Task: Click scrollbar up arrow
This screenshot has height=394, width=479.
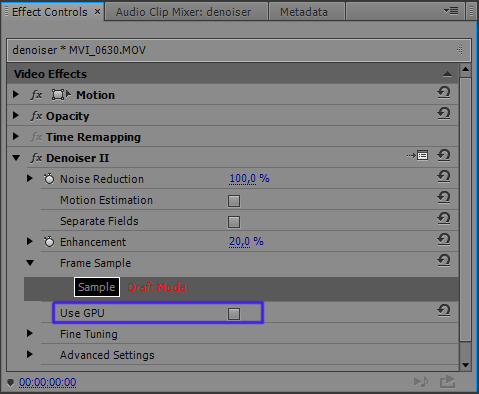Action: click(465, 70)
